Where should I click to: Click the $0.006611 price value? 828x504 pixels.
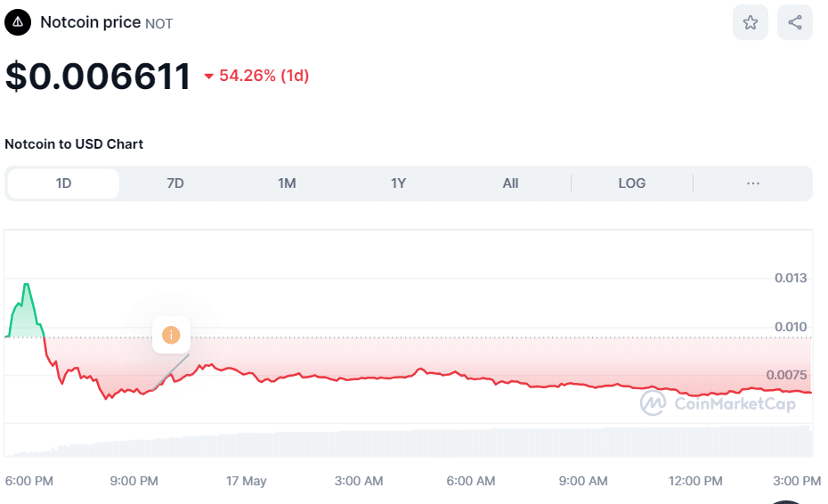(98, 76)
